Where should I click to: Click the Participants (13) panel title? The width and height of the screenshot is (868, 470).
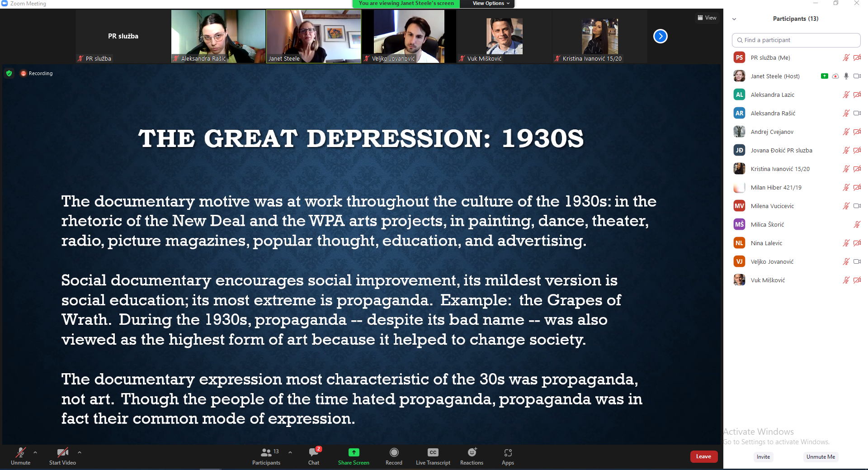coord(796,19)
